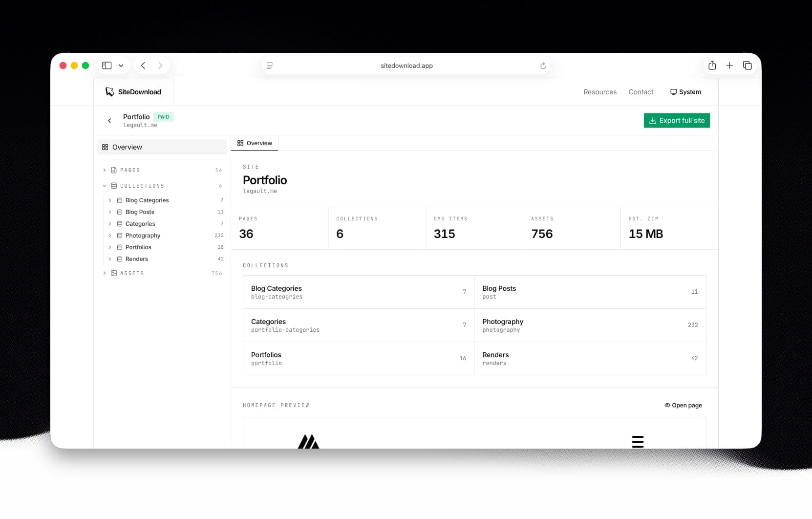This screenshot has width=812, height=519.
Task: Show the tab overview icon
Action: coord(747,65)
